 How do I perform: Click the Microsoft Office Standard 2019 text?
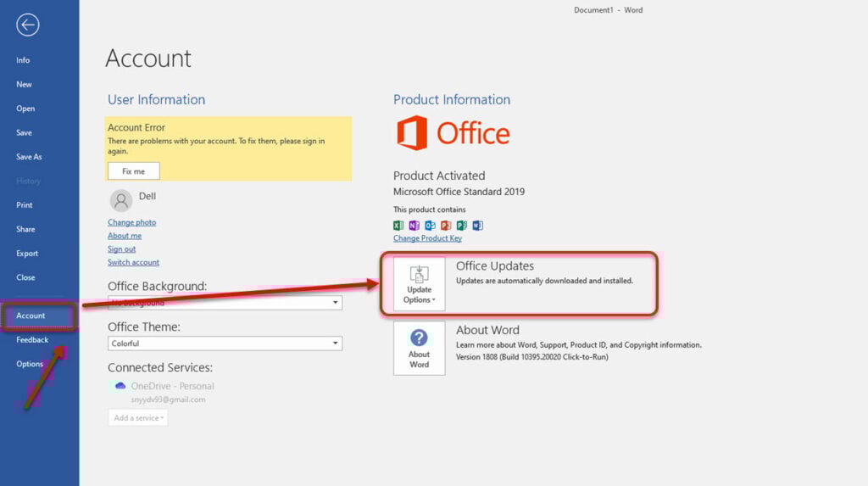point(459,192)
